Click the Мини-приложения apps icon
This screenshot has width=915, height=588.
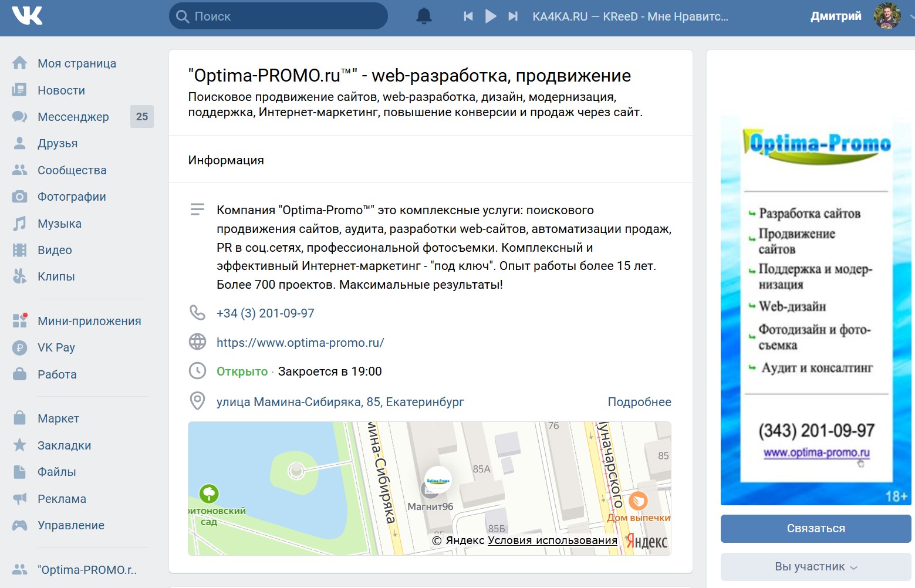click(20, 320)
